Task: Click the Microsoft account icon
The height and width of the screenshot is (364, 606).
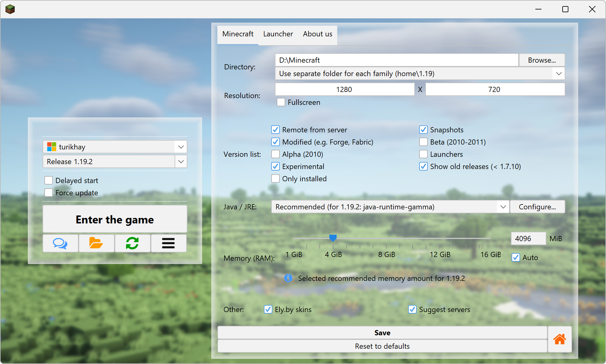Action: pos(51,147)
